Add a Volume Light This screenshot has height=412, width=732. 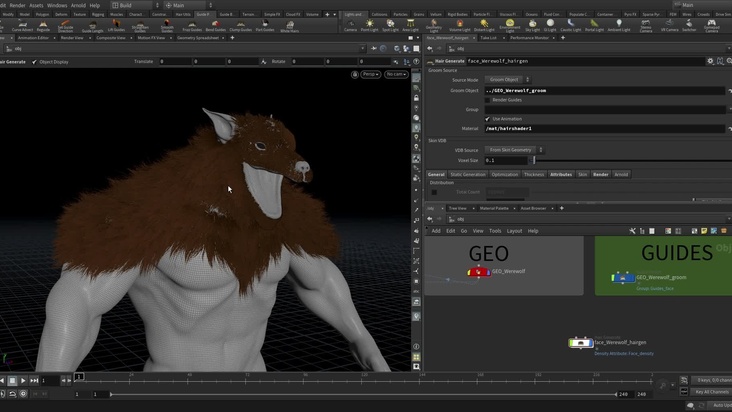[459, 26]
